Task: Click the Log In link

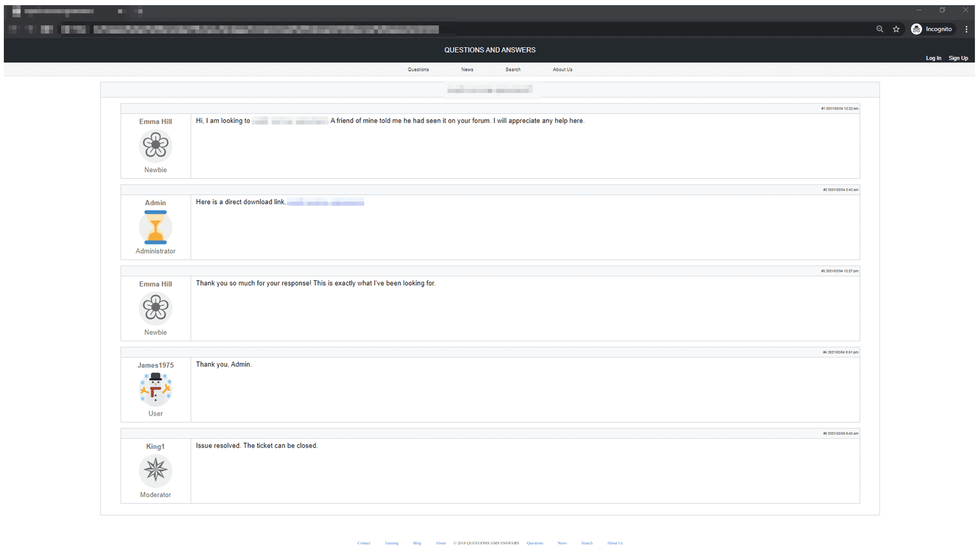Action: pos(933,58)
